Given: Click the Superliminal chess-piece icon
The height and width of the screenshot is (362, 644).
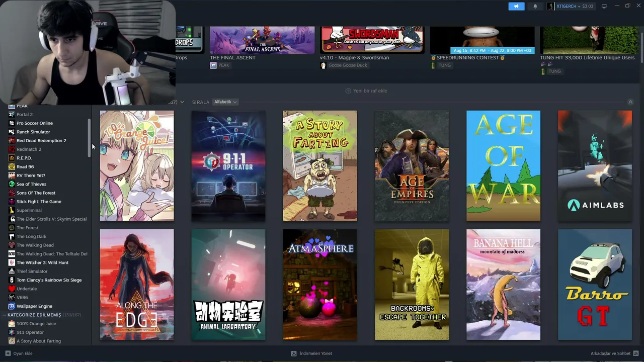Looking at the screenshot, I should [x=12, y=210].
